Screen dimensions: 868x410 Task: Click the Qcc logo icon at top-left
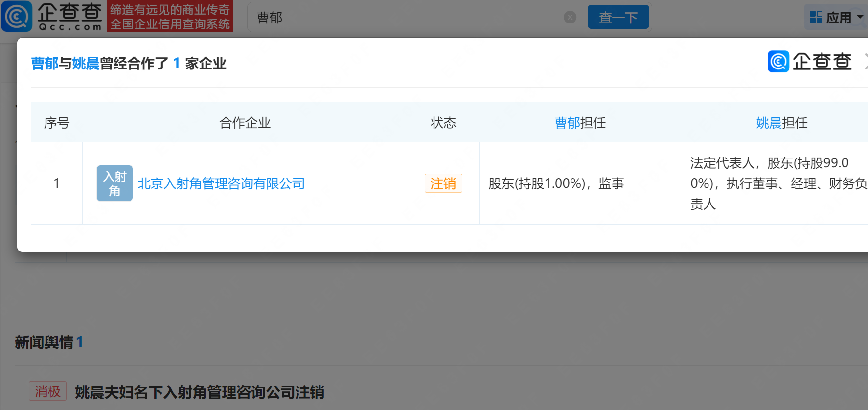click(x=17, y=17)
